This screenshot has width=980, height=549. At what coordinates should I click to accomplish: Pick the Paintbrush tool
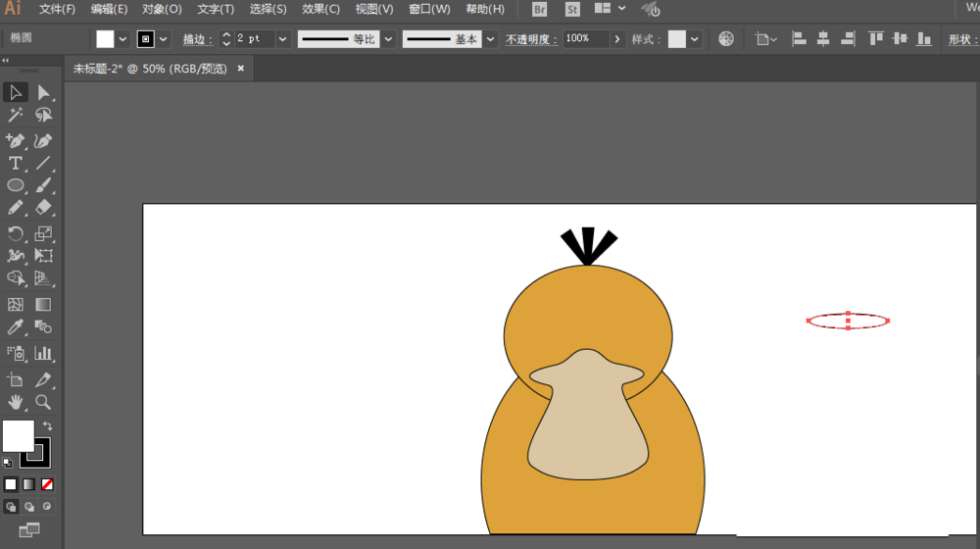[43, 185]
